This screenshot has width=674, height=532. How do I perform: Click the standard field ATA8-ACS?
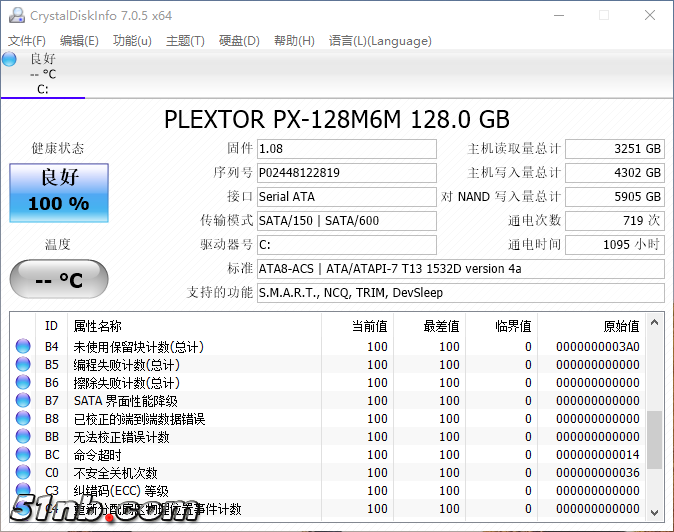coord(461,269)
